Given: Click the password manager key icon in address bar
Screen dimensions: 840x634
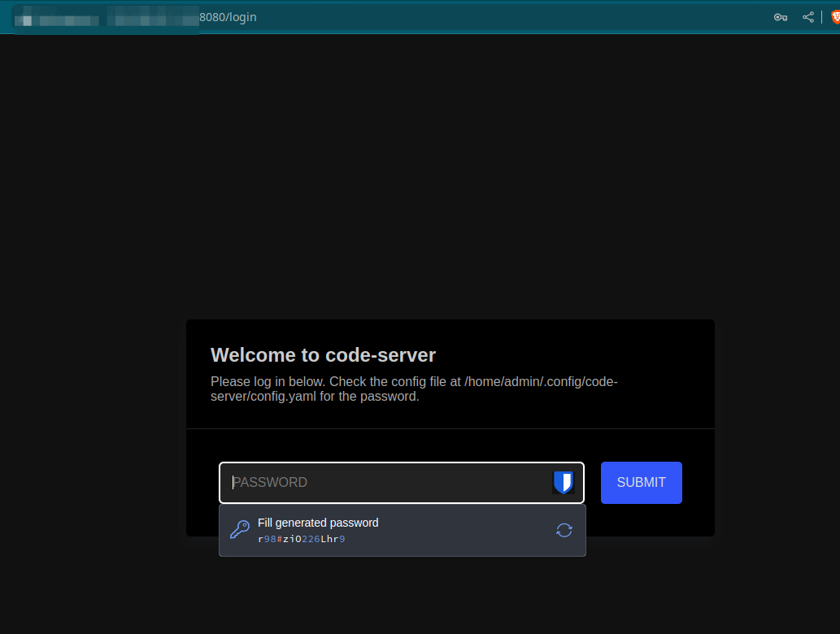Looking at the screenshot, I should 780,17.
